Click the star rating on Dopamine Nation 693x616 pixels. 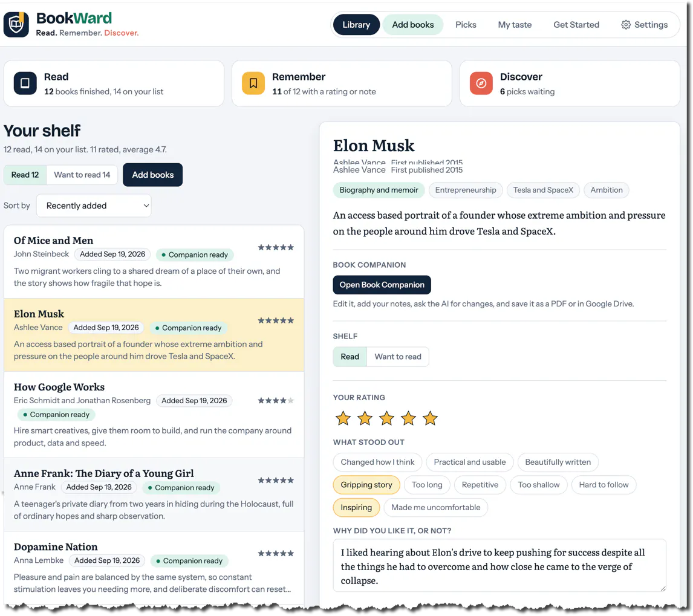(276, 553)
